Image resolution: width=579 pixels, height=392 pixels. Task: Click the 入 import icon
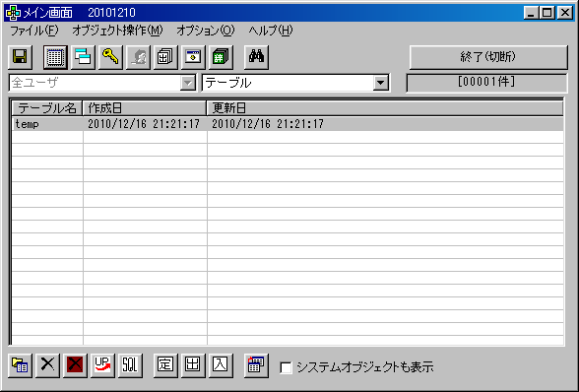(221, 365)
